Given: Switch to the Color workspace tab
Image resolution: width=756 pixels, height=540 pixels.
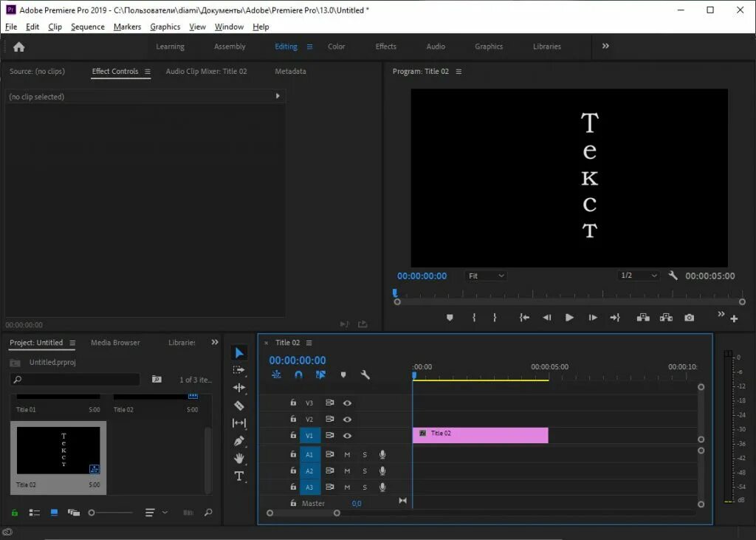Looking at the screenshot, I should point(336,46).
